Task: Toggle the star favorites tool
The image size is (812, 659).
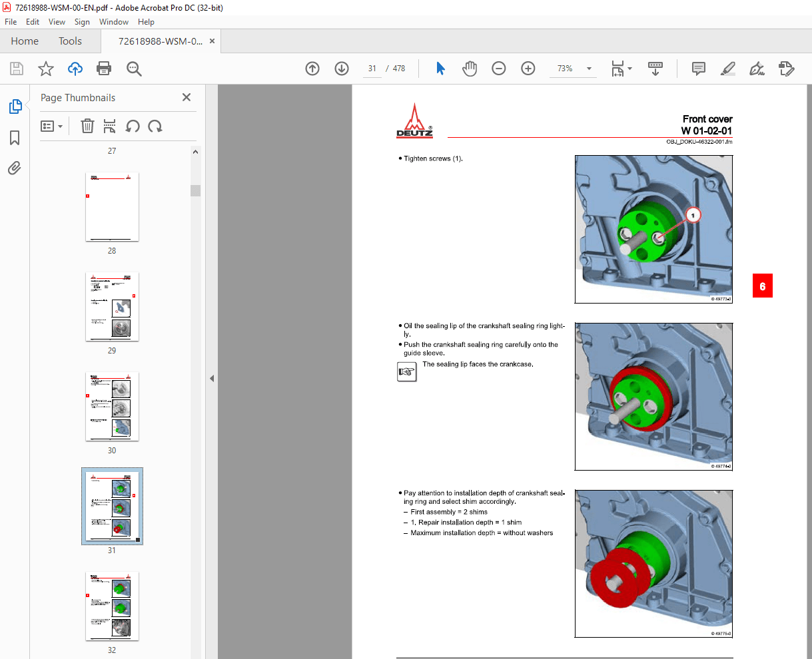Action: [x=45, y=69]
